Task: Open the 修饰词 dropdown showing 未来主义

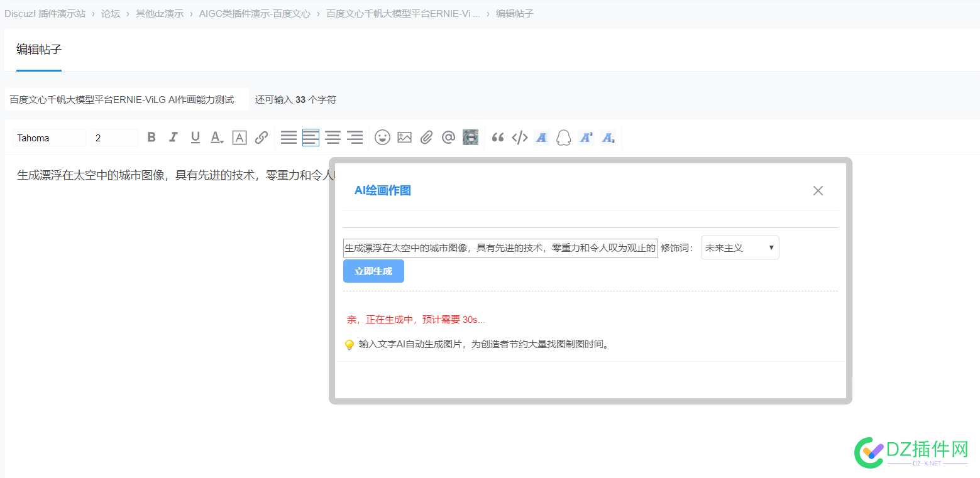Action: 740,247
